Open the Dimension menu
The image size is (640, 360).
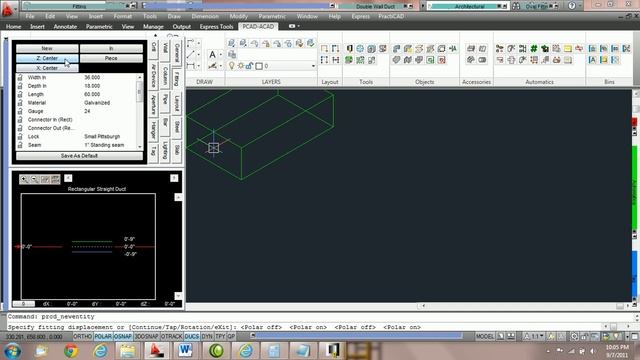click(205, 16)
